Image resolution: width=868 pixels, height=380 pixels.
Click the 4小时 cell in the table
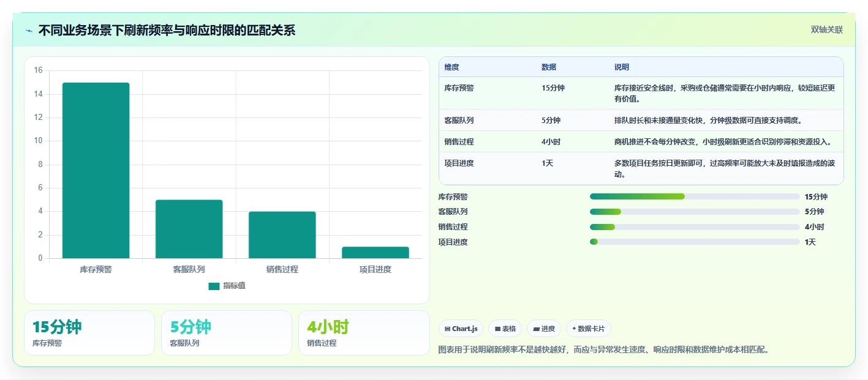point(551,141)
